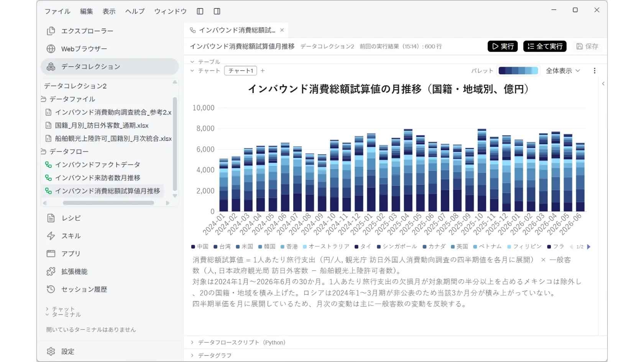
Task: Toggle 米国 series in chart legend
Action: [x=245, y=247]
